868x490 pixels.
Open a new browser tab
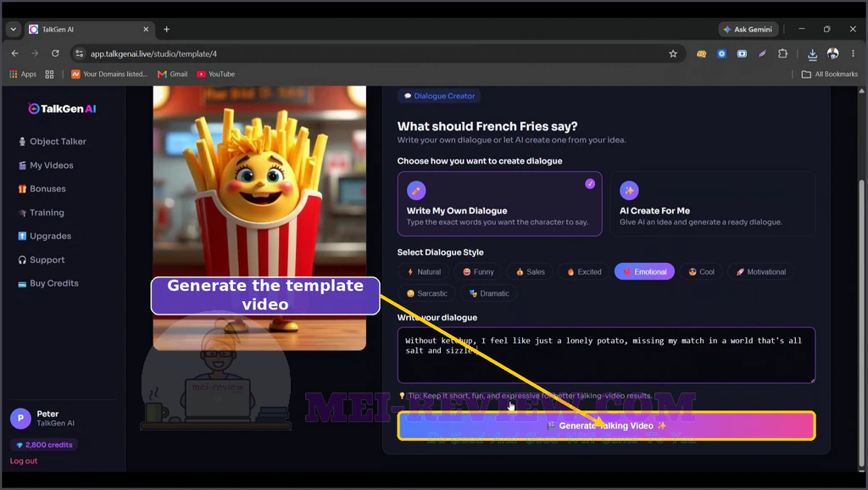click(167, 30)
